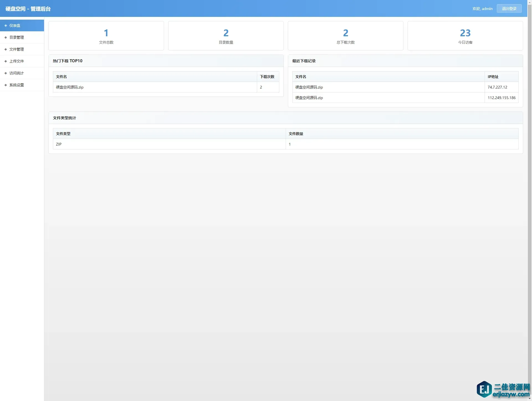Click the diamond icon beside 上传文件
532x401 pixels.
[6, 61]
